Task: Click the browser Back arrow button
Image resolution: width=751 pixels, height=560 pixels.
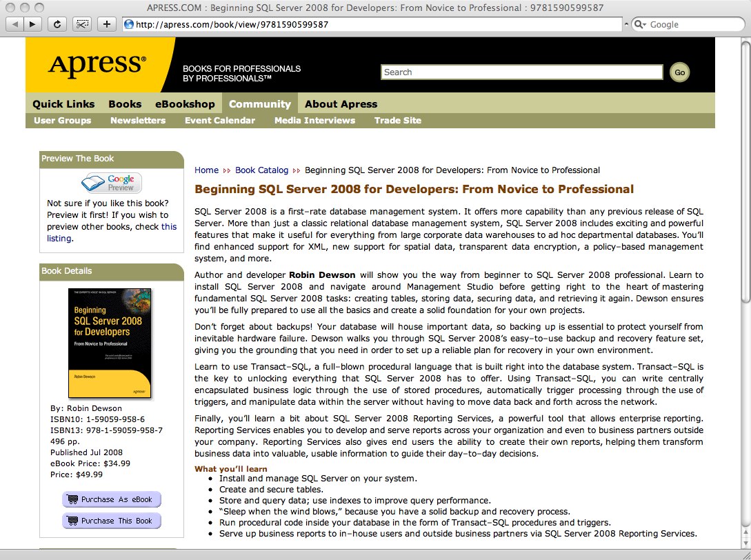Action: coord(14,24)
